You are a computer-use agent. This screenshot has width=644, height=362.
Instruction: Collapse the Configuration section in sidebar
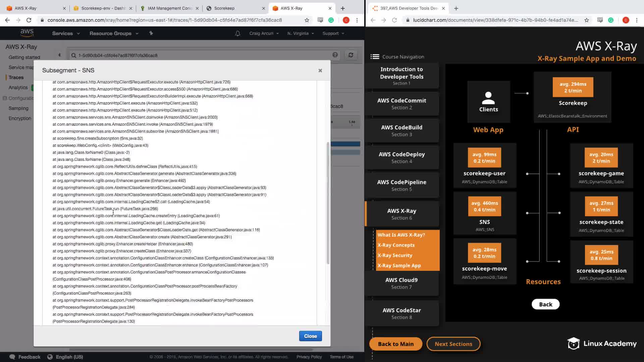(5, 98)
